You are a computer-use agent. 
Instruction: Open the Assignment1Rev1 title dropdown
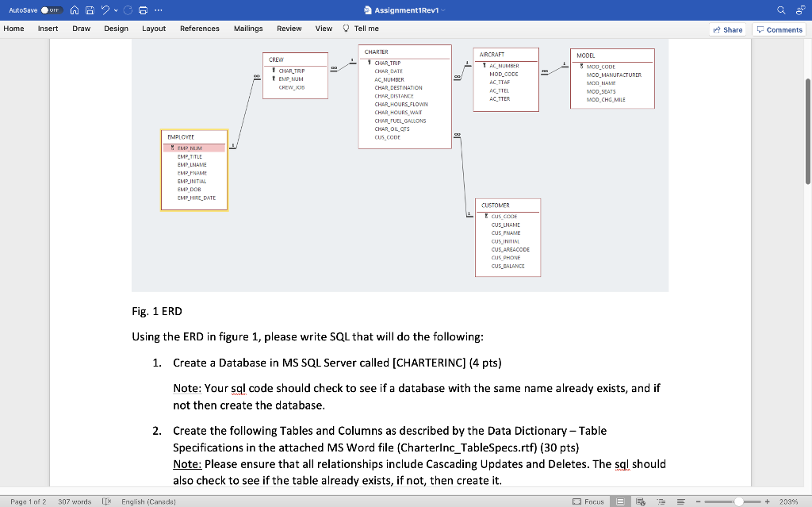(443, 10)
